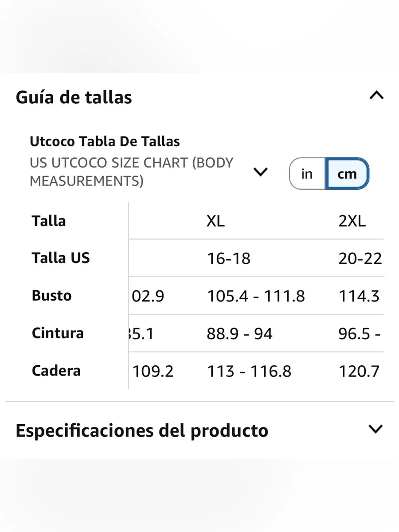The width and height of the screenshot is (399, 532).
Task: Click the XL bust value 105.4 - 111.8
Action: 256,296
